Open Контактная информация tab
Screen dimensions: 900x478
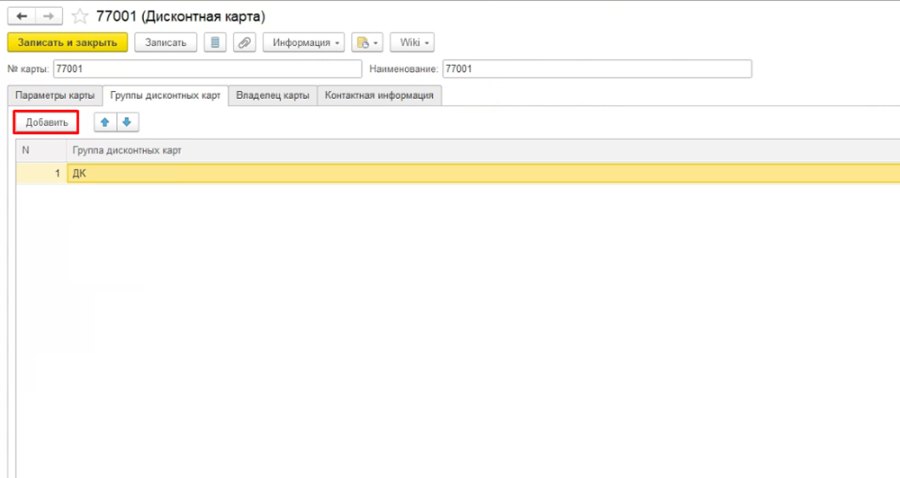coord(379,95)
